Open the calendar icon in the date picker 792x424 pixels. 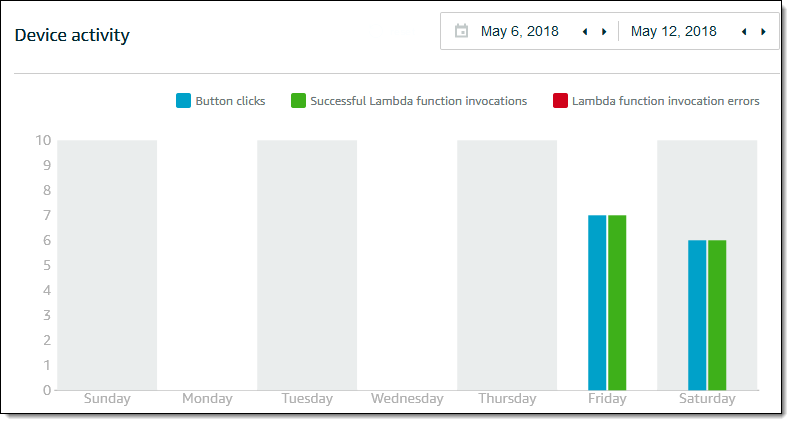(x=461, y=31)
